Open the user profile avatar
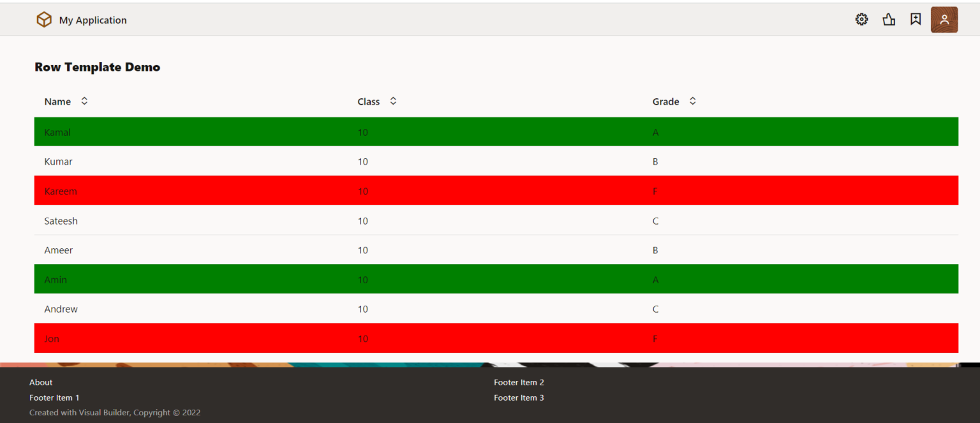The image size is (980, 423). (x=944, y=19)
